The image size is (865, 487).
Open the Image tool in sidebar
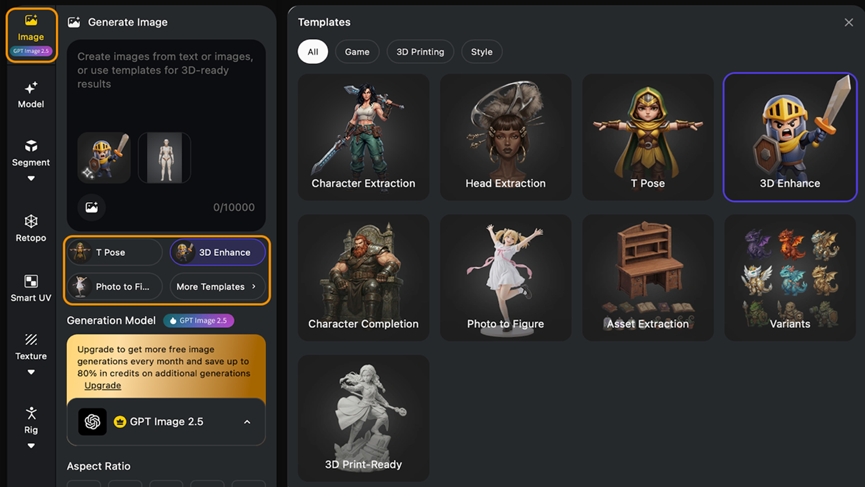pyautogui.click(x=31, y=35)
